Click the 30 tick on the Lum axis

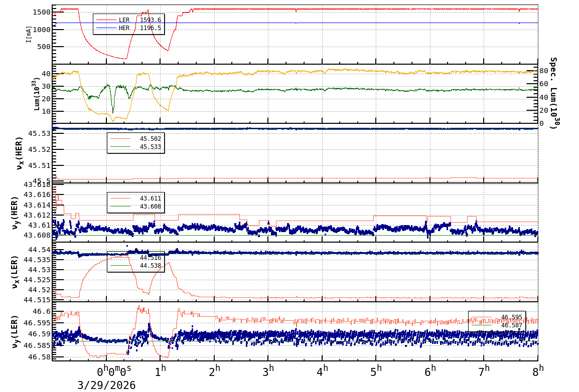[46, 86]
